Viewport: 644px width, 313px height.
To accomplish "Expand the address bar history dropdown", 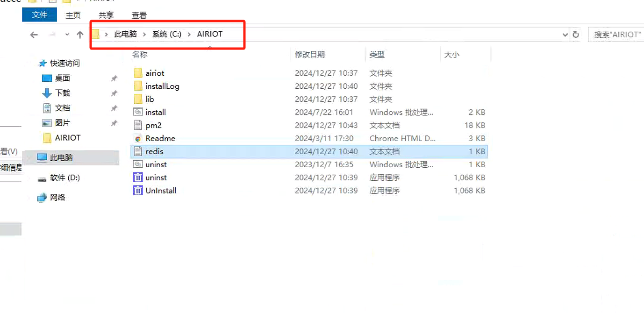I will [x=565, y=34].
